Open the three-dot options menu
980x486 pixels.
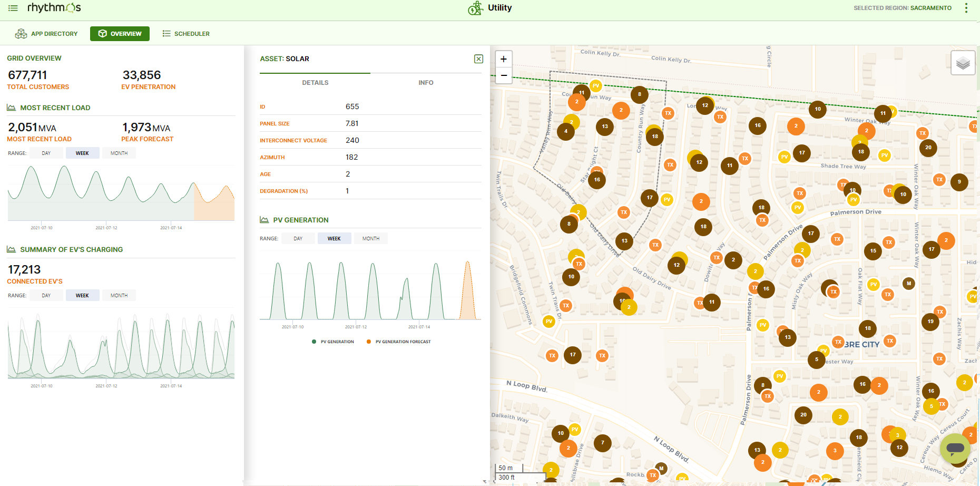pyautogui.click(x=966, y=8)
